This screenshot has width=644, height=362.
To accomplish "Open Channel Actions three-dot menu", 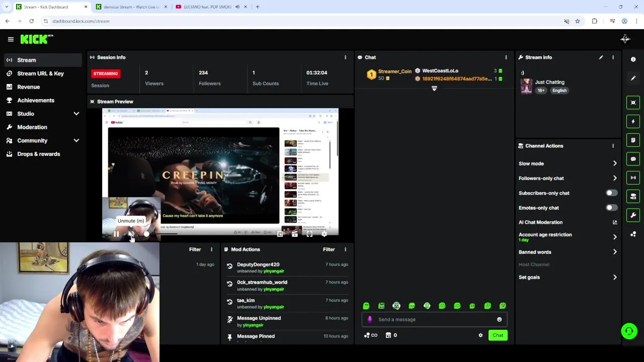I will [x=613, y=146].
